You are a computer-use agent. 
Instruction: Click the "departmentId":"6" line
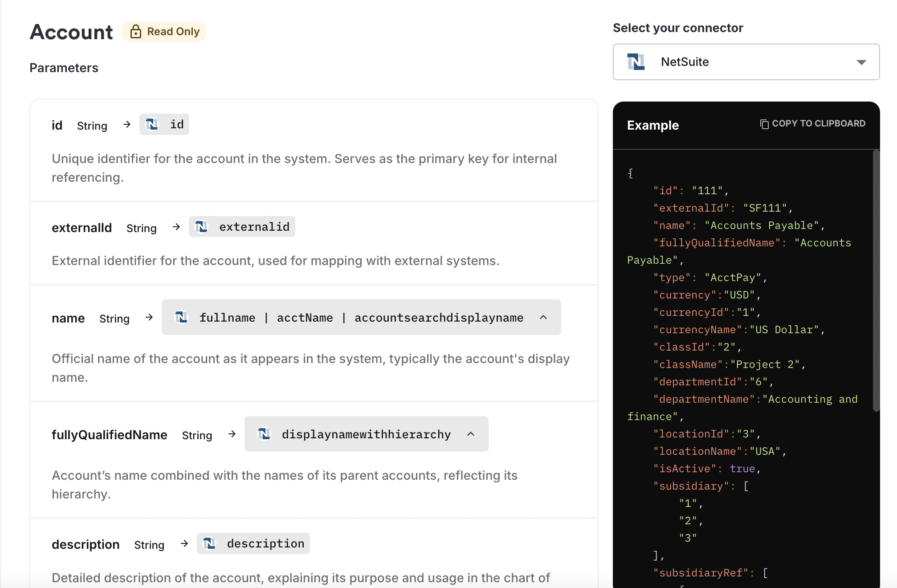point(713,382)
